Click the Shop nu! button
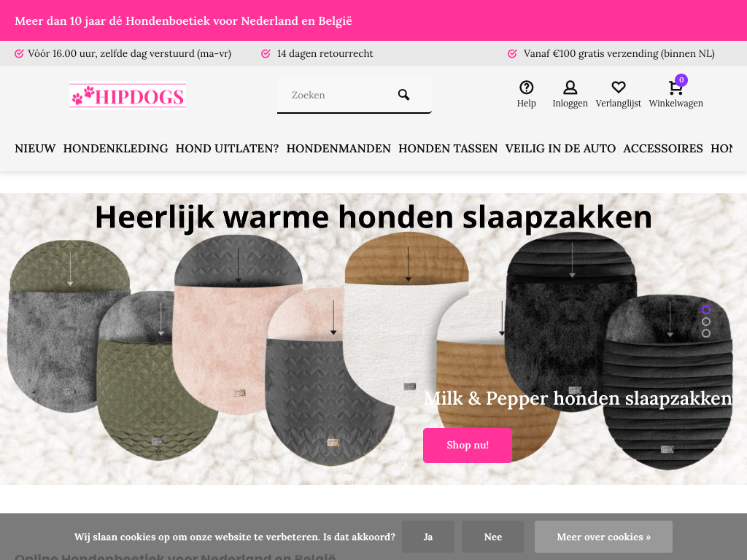The height and width of the screenshot is (560, 747). (468, 446)
